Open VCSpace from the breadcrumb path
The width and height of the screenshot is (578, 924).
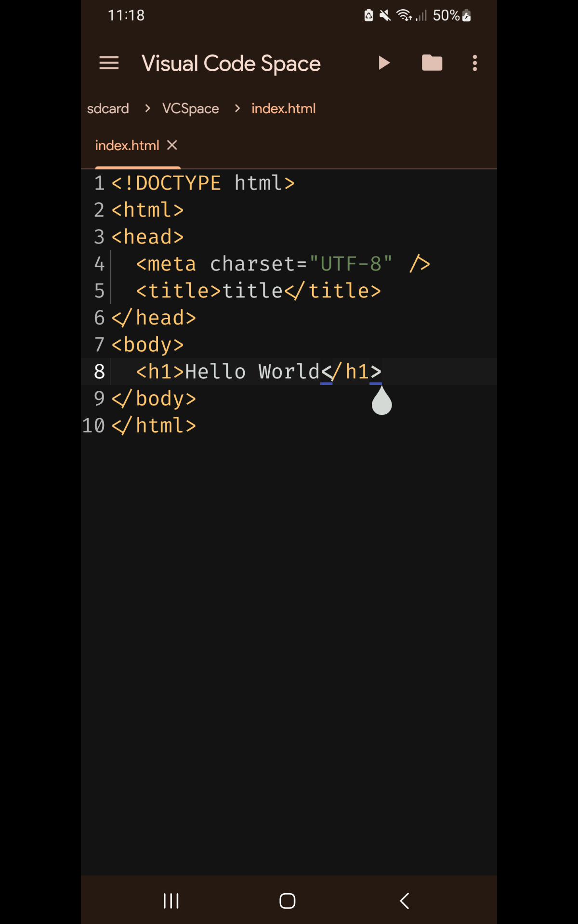coord(189,108)
